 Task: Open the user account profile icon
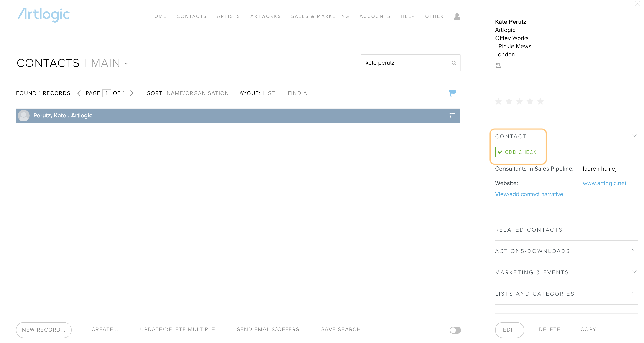tap(457, 16)
